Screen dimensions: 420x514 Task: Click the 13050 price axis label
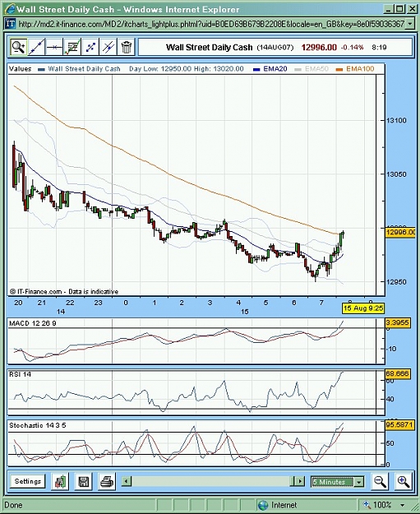click(396, 174)
